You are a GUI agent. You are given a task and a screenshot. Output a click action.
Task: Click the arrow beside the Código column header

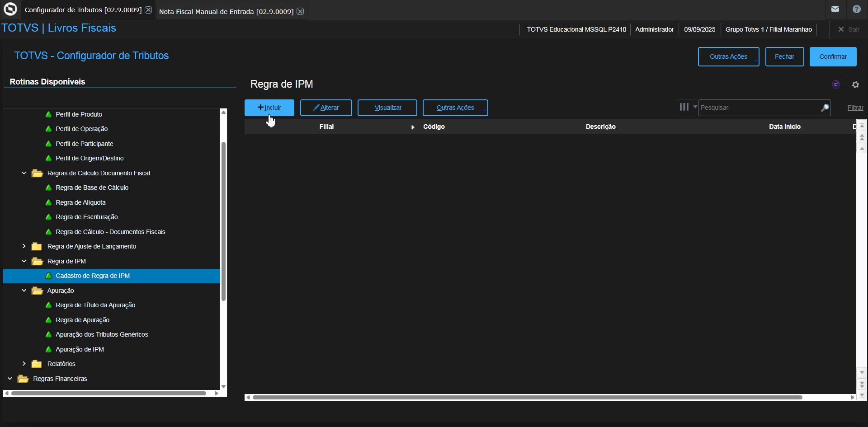tap(413, 127)
